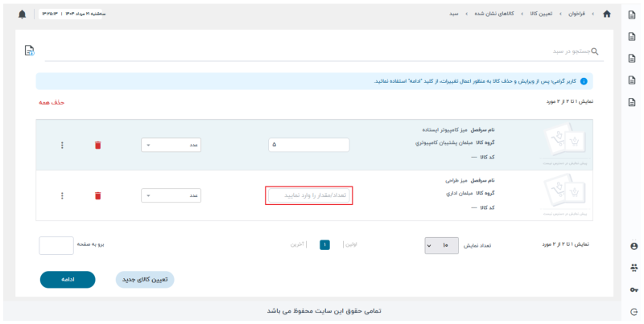Viewport: 644px width, 324px height.
Task: Click the group text مبلمان اداری
Action: tap(460, 193)
